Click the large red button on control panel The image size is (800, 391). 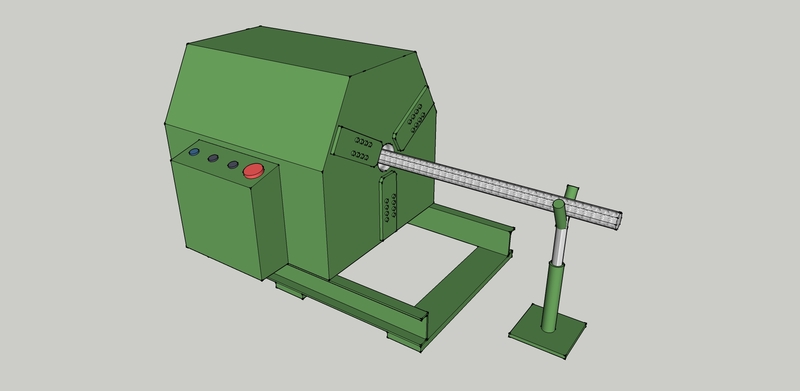[x=253, y=170]
